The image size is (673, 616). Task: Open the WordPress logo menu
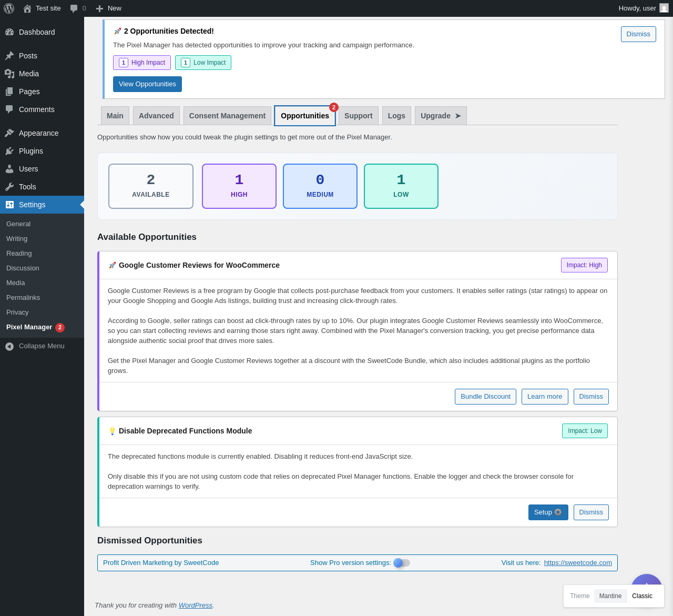click(x=9, y=8)
